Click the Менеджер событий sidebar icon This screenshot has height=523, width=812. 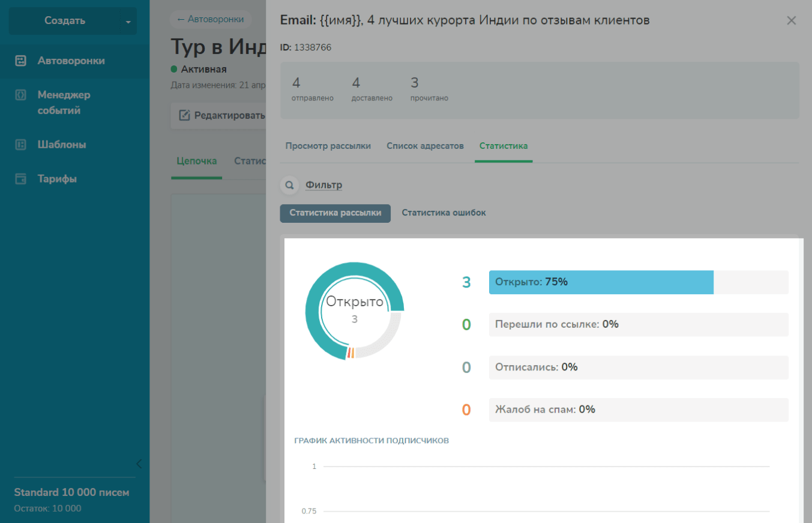tap(21, 95)
